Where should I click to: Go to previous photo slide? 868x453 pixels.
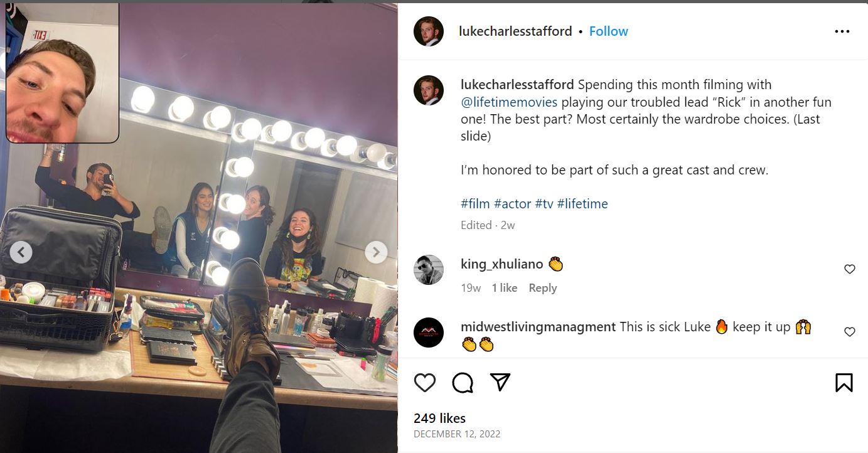21,252
